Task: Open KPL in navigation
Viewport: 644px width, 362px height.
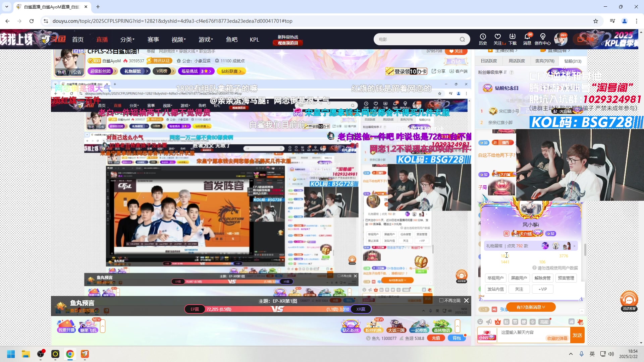Action: [x=255, y=40]
